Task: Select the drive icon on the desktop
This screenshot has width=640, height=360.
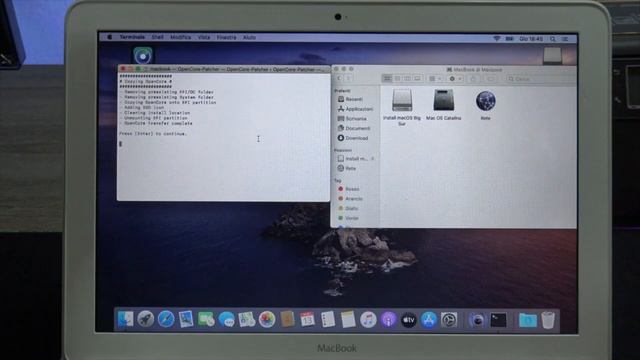Action: pyautogui.click(x=552, y=56)
